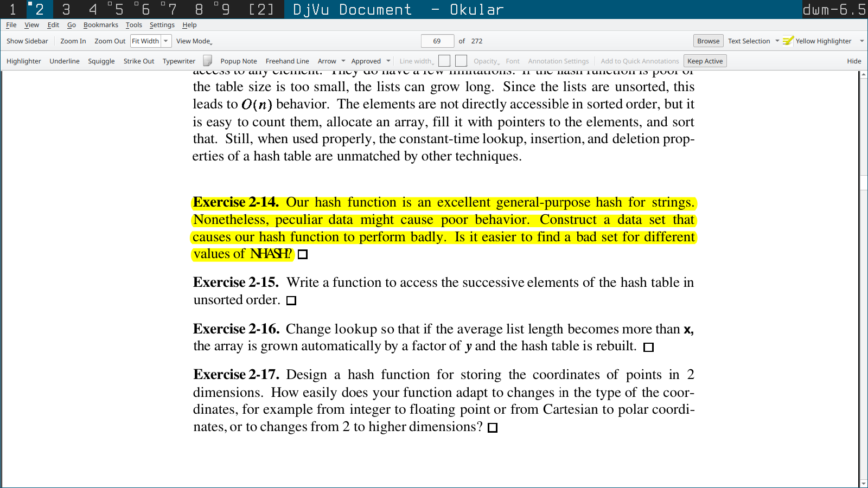868x488 pixels.
Task: Expand the Arrow tool dropdown arrow
Action: [x=343, y=61]
